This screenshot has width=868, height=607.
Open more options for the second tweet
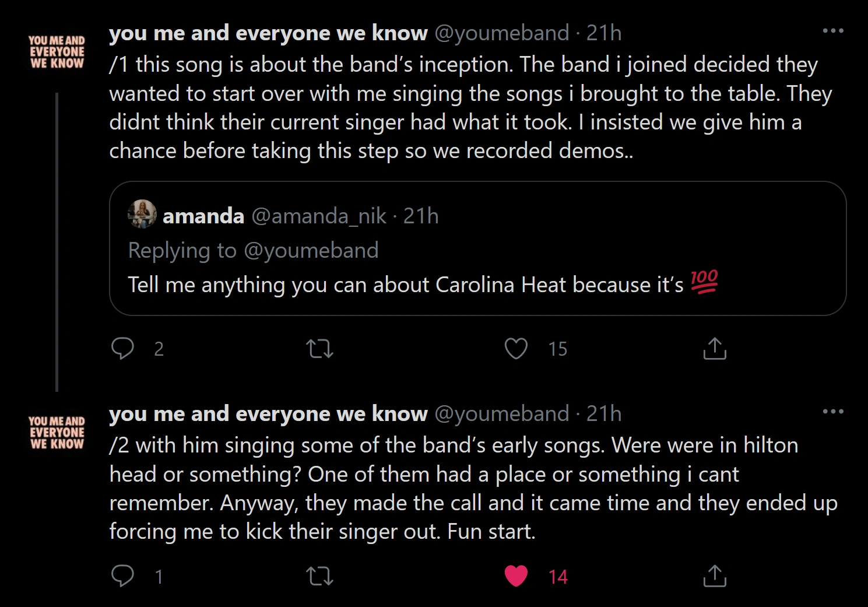point(833,412)
